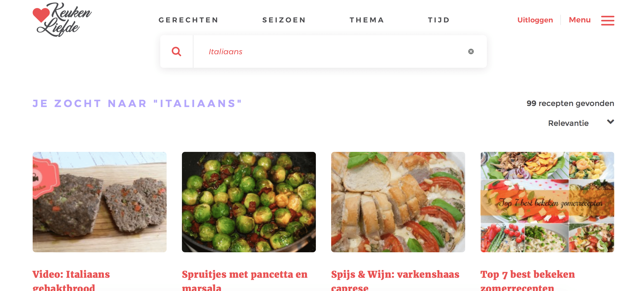
Task: Open the varkenshaas caprese photo
Action: [x=398, y=202]
